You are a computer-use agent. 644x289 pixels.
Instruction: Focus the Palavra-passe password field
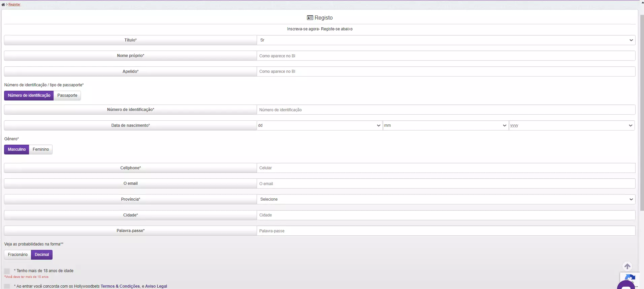coord(446,231)
